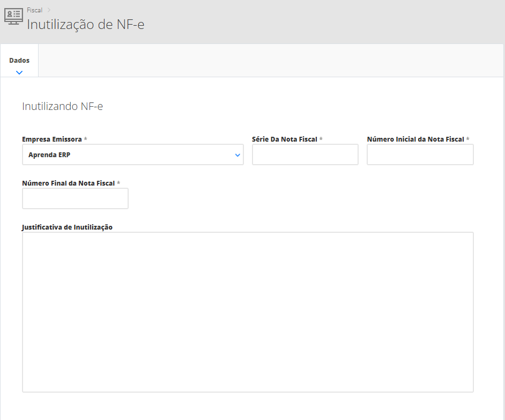505x420 pixels.
Task: Click the Inutilização de NF-e page title
Action: pyautogui.click(x=85, y=25)
